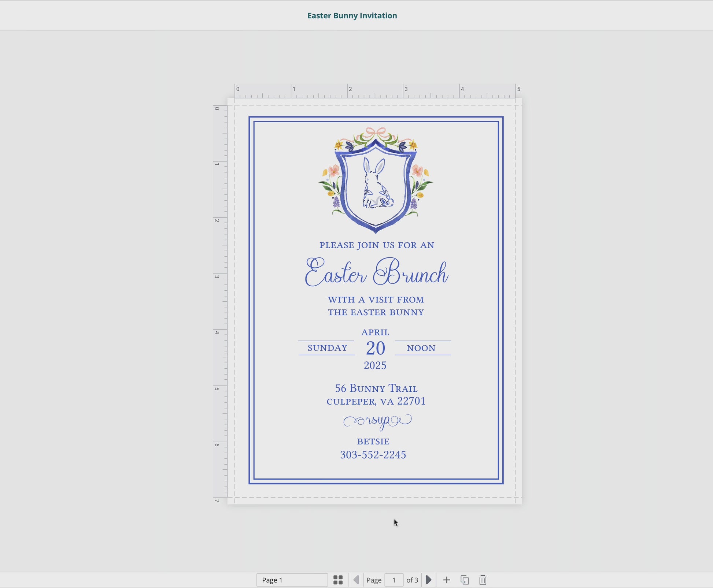Select the SUNDAY text box

pyautogui.click(x=327, y=348)
